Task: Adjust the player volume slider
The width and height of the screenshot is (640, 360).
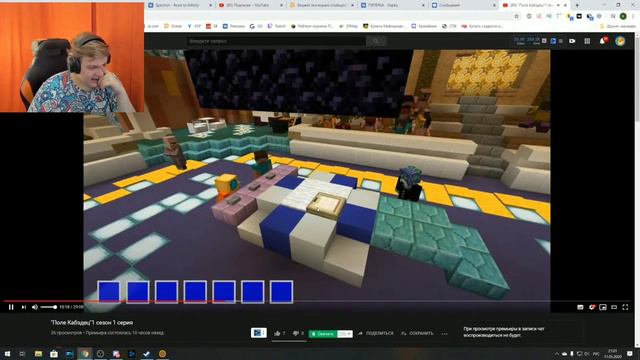Action: [x=48, y=307]
